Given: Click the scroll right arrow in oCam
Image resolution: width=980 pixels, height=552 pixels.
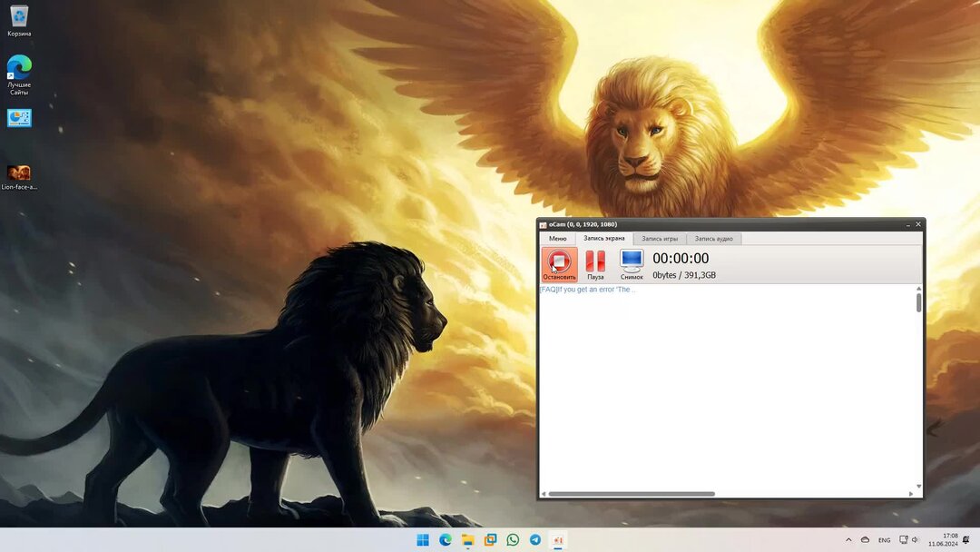Looking at the screenshot, I should point(911,494).
